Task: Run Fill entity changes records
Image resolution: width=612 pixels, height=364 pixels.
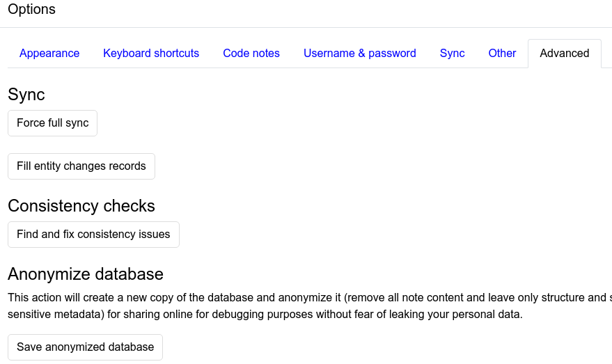Action: (x=81, y=166)
